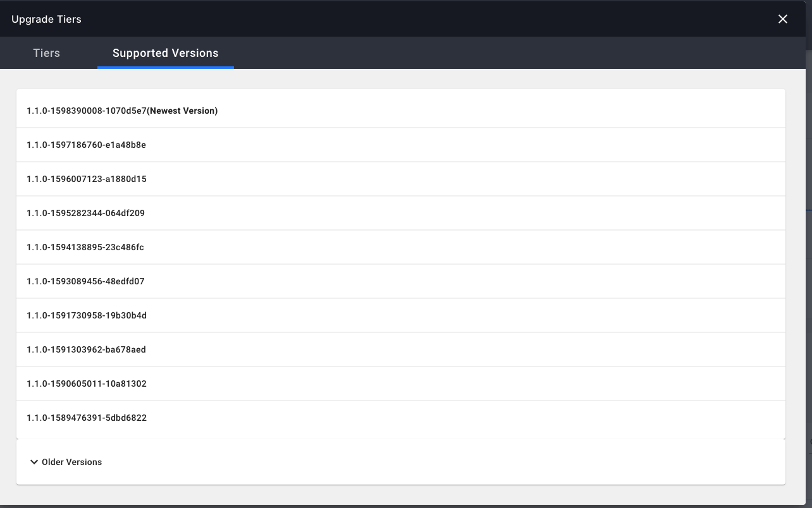
Task: Click version 1.1.0-1590605011-10a81302
Action: [x=86, y=384]
